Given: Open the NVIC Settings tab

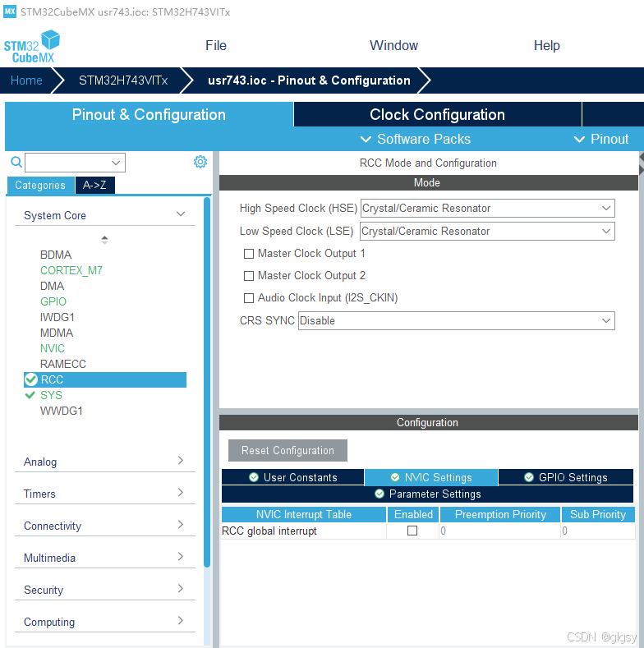Looking at the screenshot, I should [x=431, y=477].
